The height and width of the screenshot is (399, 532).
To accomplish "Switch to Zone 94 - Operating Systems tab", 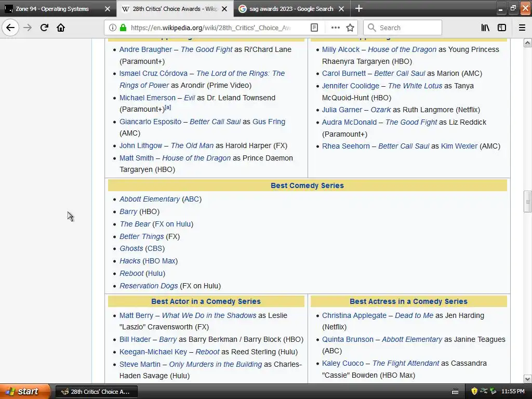I will [52, 9].
